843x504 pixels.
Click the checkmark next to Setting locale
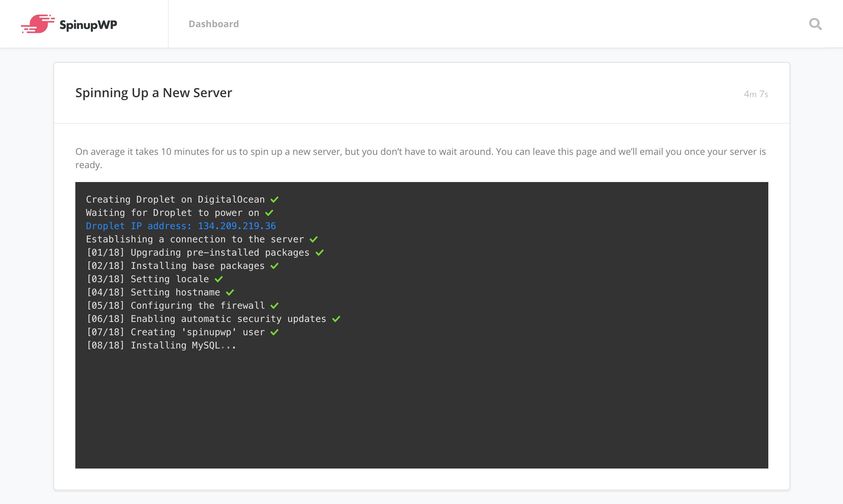point(219,279)
